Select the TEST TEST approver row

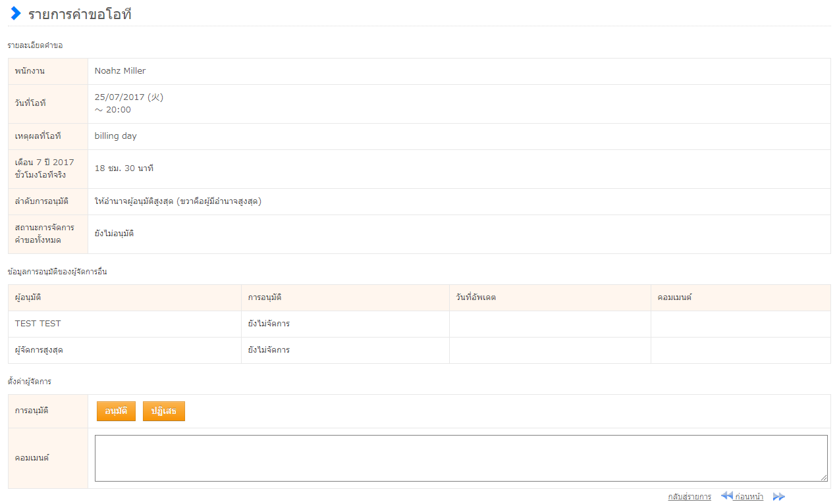tap(38, 324)
